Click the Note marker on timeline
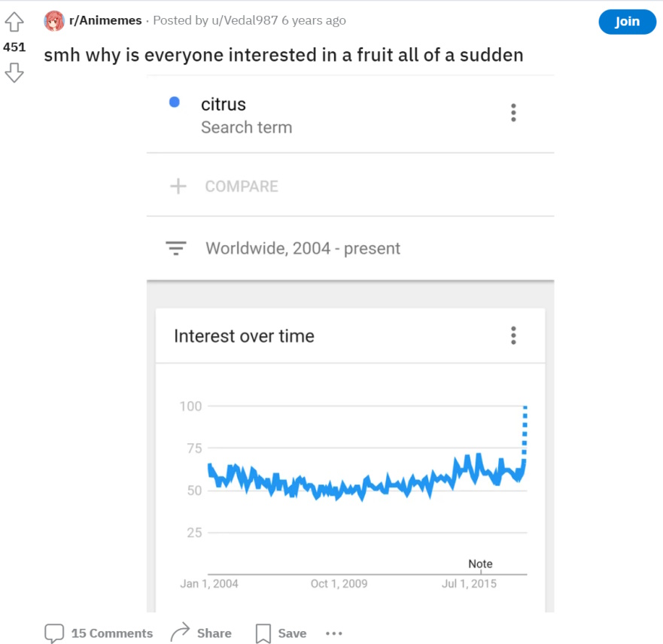 [x=480, y=564]
